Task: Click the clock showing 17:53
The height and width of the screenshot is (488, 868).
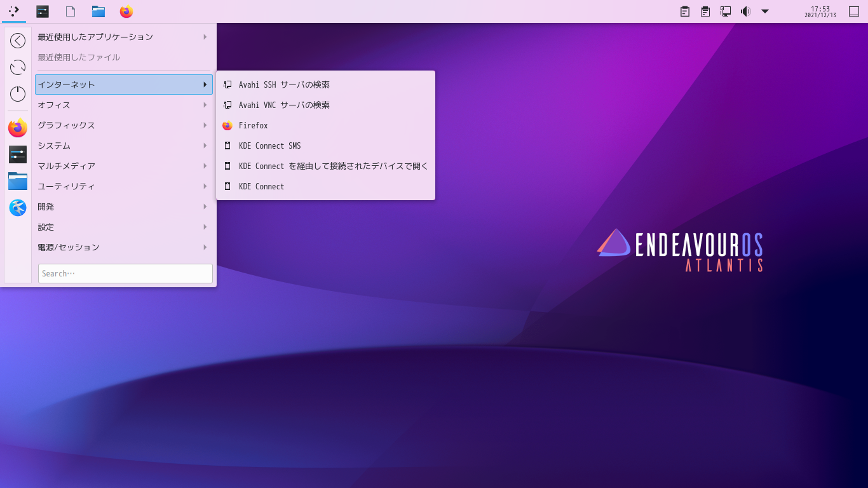Action: (820, 11)
